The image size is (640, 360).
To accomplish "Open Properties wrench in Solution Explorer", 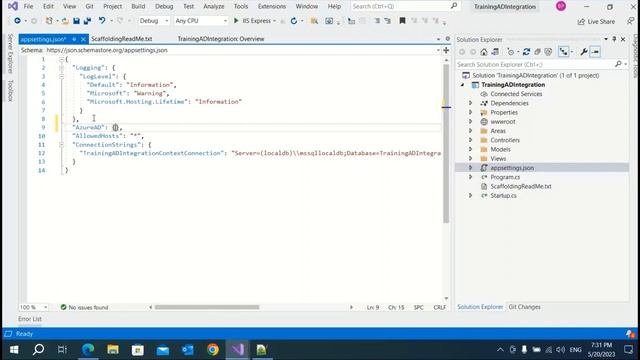I will coord(584,52).
